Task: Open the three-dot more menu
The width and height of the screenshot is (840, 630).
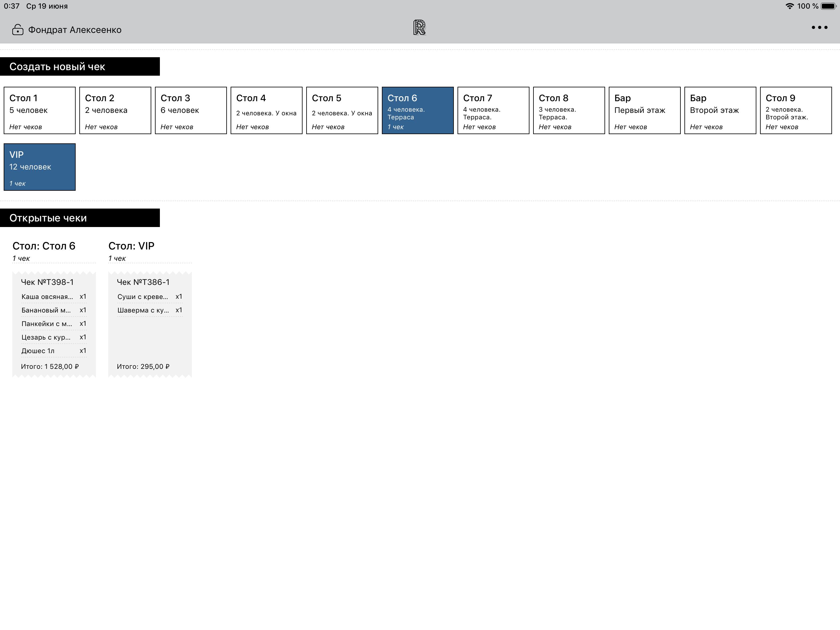Action: [x=819, y=27]
